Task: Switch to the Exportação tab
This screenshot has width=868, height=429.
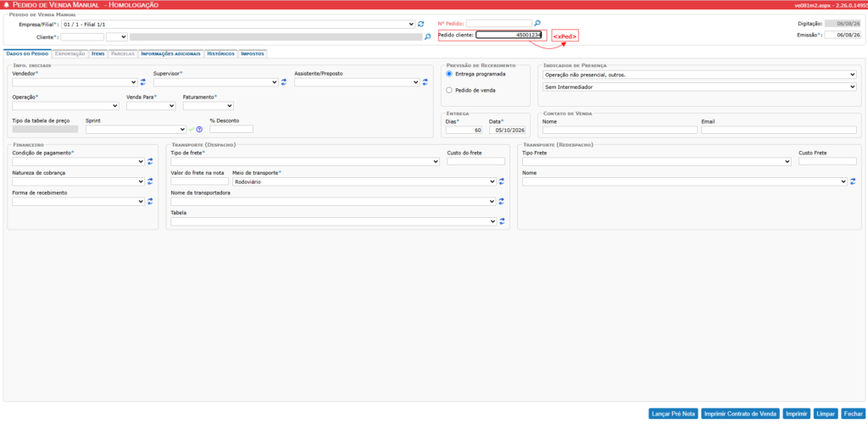Action: (70, 53)
